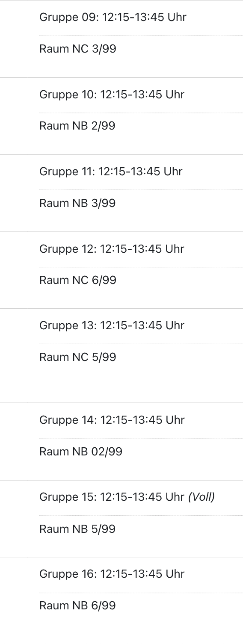The image size is (243, 644).
Task: Click the (Voll) status label
Action: tap(202, 497)
